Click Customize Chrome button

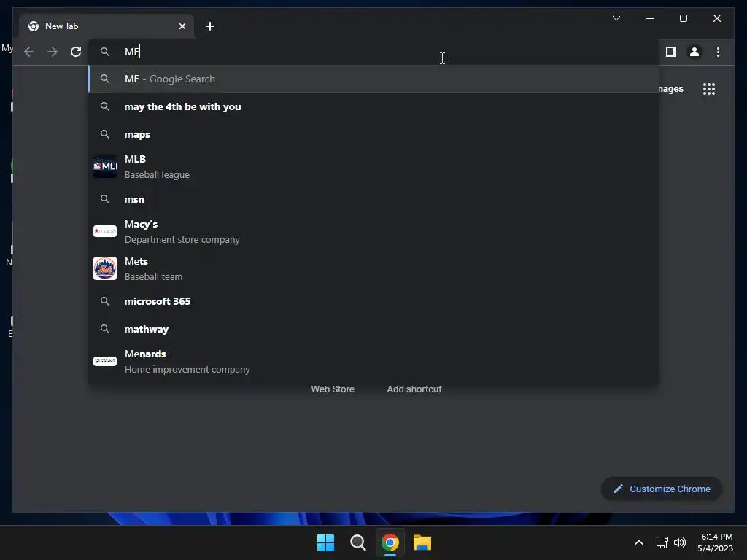click(662, 489)
